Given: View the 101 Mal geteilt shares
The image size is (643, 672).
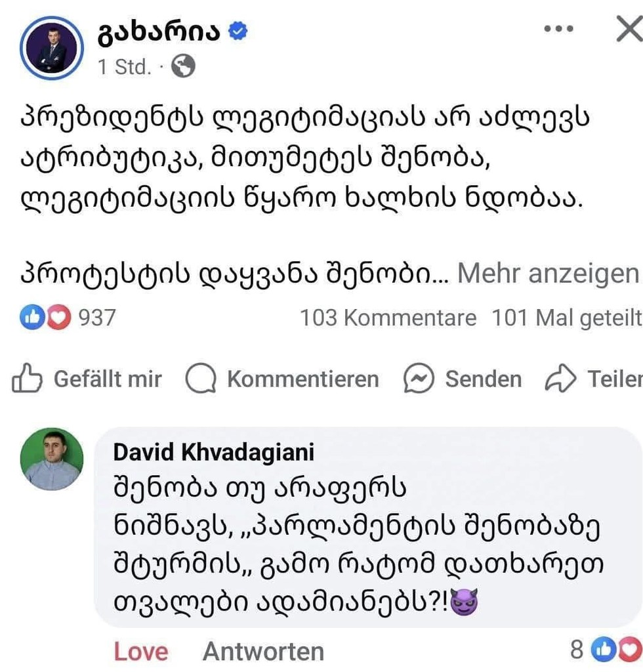Looking at the screenshot, I should click(x=567, y=318).
